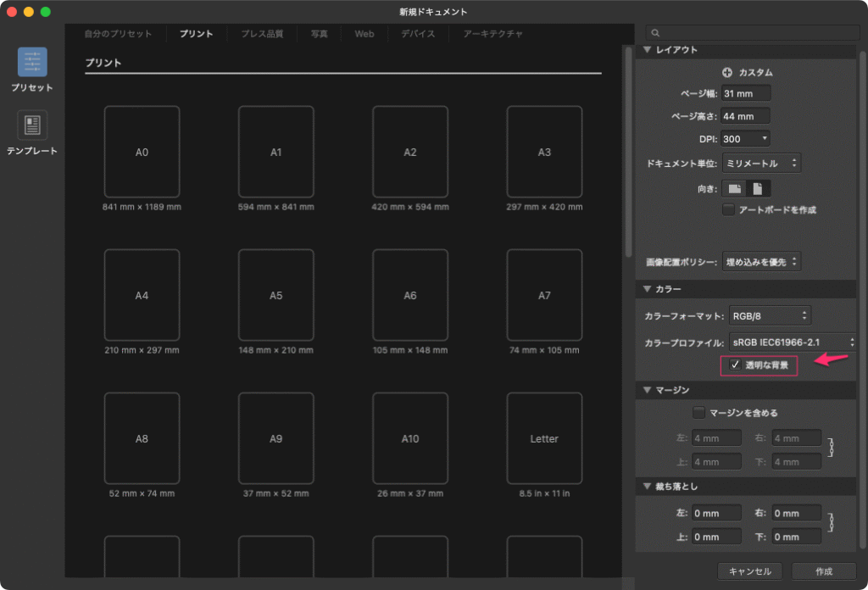Uncheck the 透明な背景 checkbox
Image resolution: width=868 pixels, height=590 pixels.
(x=735, y=365)
